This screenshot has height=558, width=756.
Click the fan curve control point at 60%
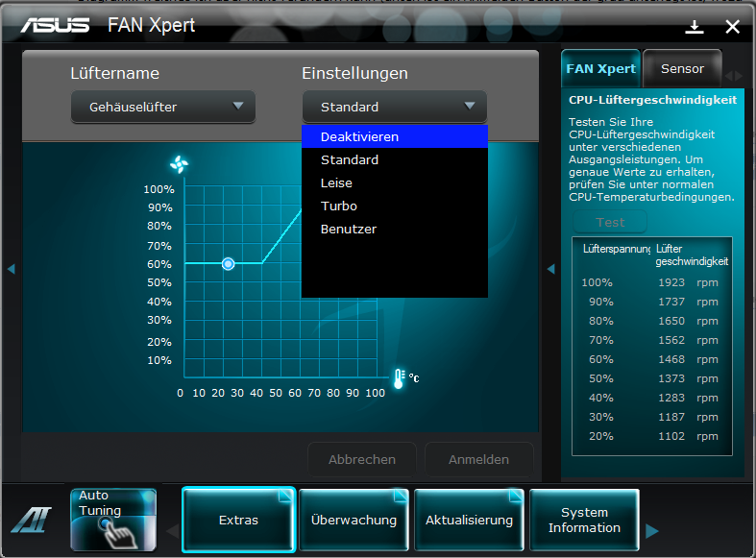pos(228,263)
